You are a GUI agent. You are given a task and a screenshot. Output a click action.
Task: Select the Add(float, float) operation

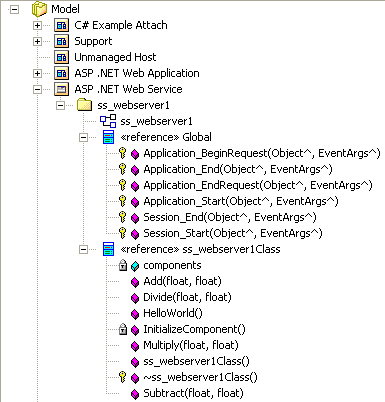tap(182, 282)
